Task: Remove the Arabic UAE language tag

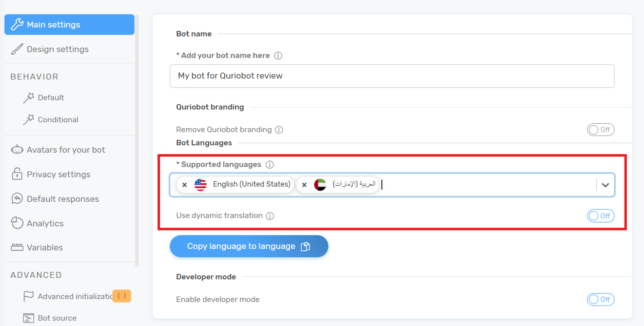Action: [x=304, y=185]
